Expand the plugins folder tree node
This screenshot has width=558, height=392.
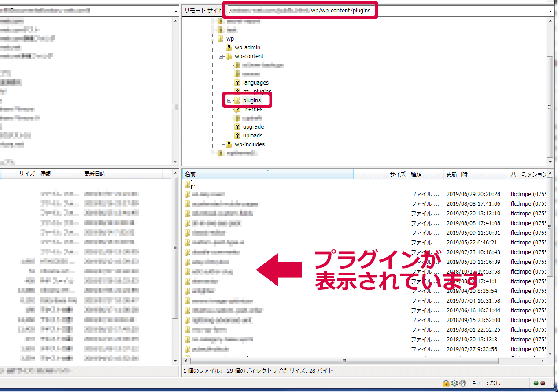point(229,101)
